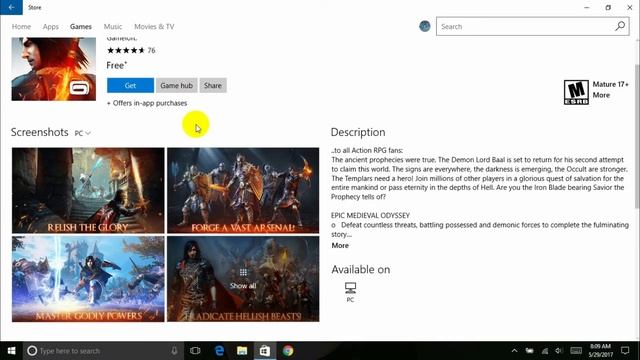Click the blue Get button
This screenshot has width=640, height=360.
point(130,85)
